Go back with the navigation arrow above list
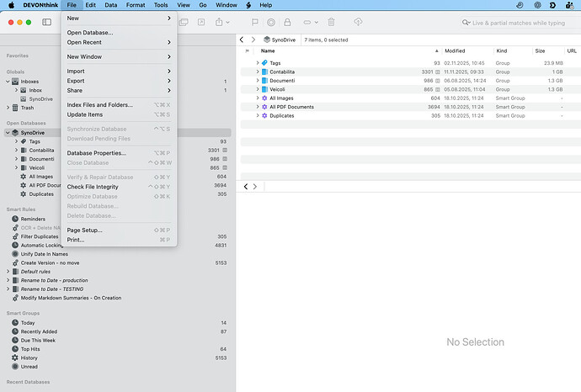The height and width of the screenshot is (392, 581). 242,40
